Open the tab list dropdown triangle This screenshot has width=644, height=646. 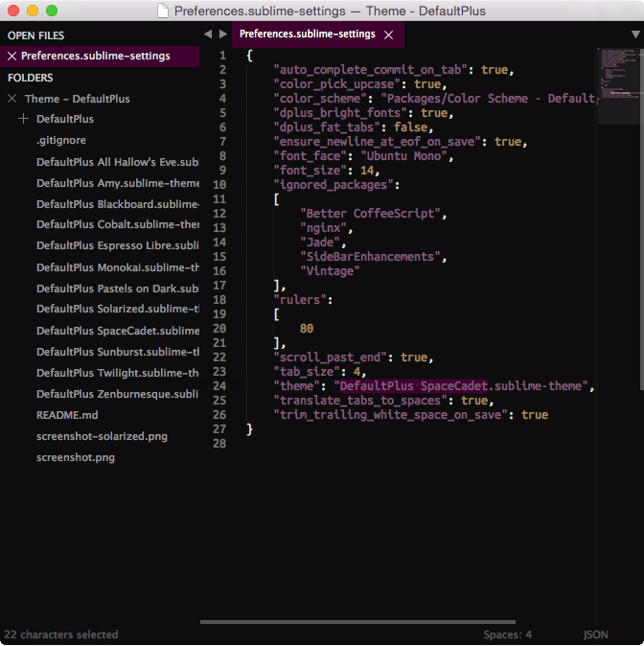click(635, 35)
